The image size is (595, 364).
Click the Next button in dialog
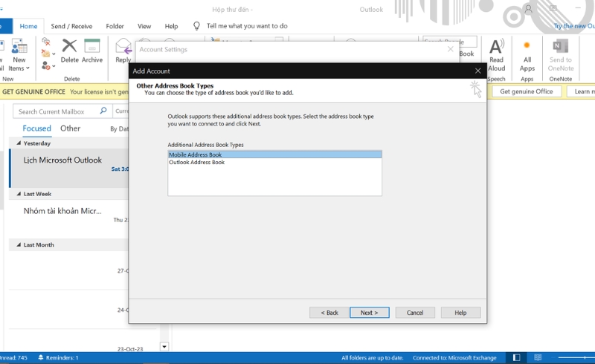tap(369, 313)
